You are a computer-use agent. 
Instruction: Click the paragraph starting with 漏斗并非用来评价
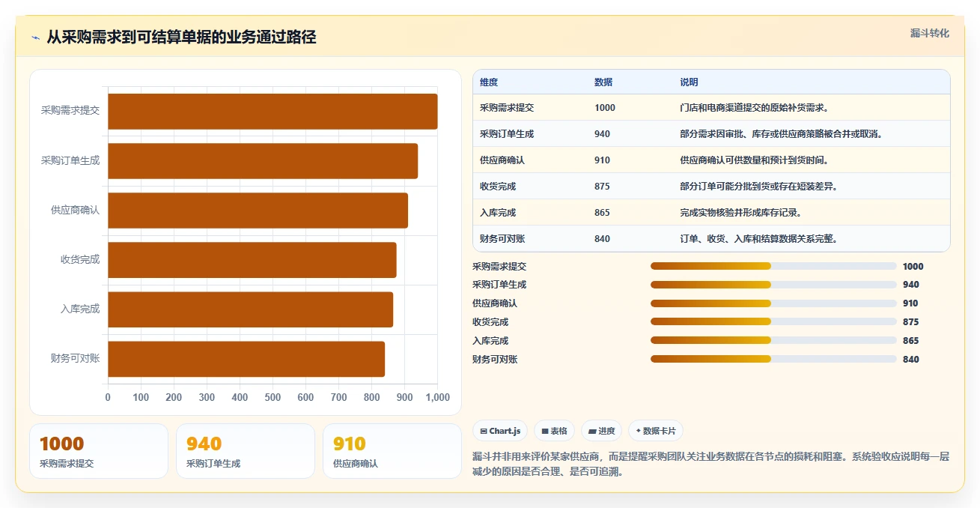(710, 464)
